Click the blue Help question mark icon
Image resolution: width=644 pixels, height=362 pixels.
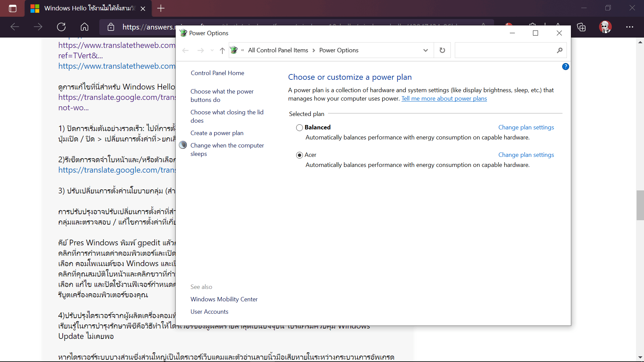(x=566, y=67)
